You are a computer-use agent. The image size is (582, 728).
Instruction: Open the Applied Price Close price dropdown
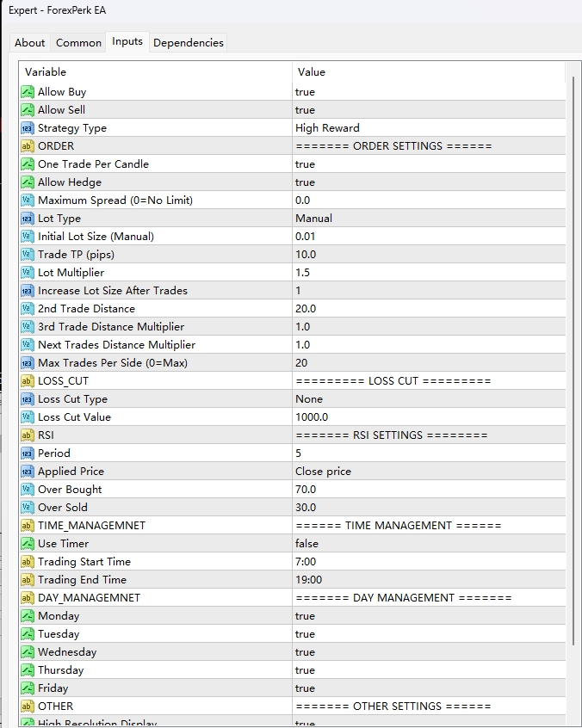pos(323,472)
